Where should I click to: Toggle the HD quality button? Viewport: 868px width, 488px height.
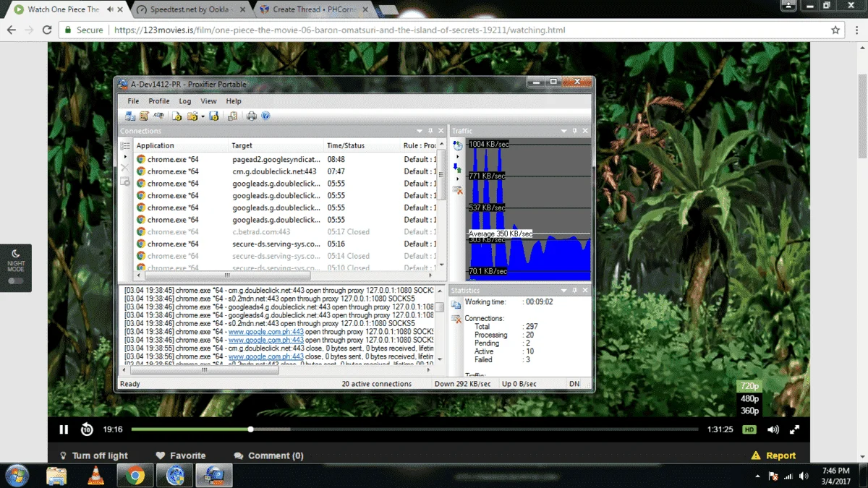click(x=749, y=429)
